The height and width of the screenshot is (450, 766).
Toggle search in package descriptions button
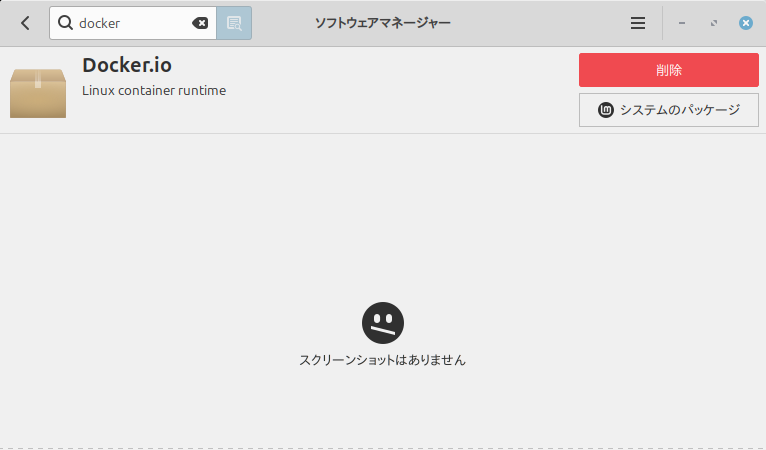234,23
